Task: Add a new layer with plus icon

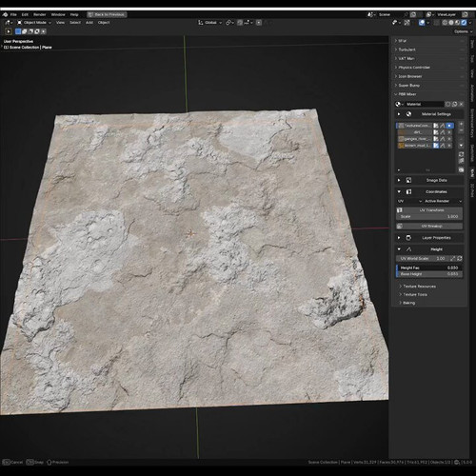Action: tap(461, 124)
